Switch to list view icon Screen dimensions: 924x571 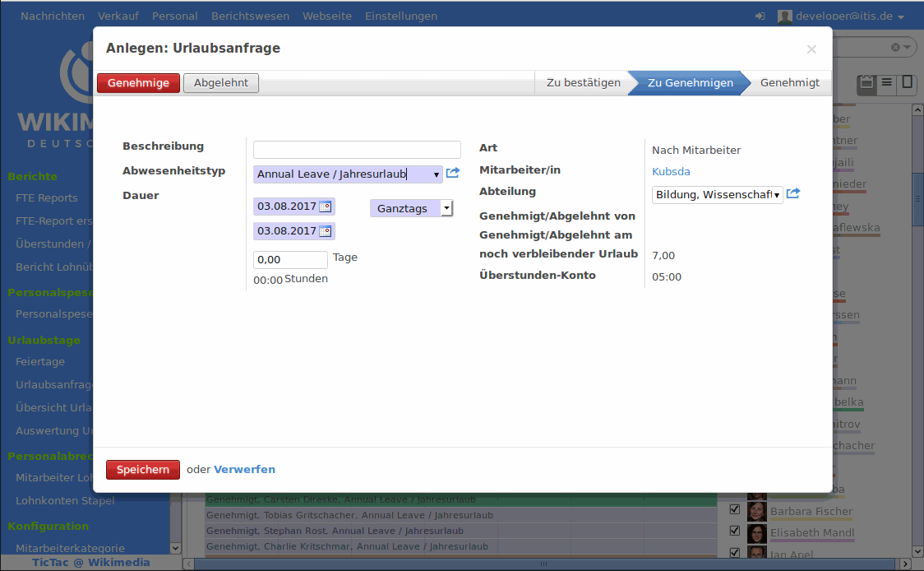[887, 83]
